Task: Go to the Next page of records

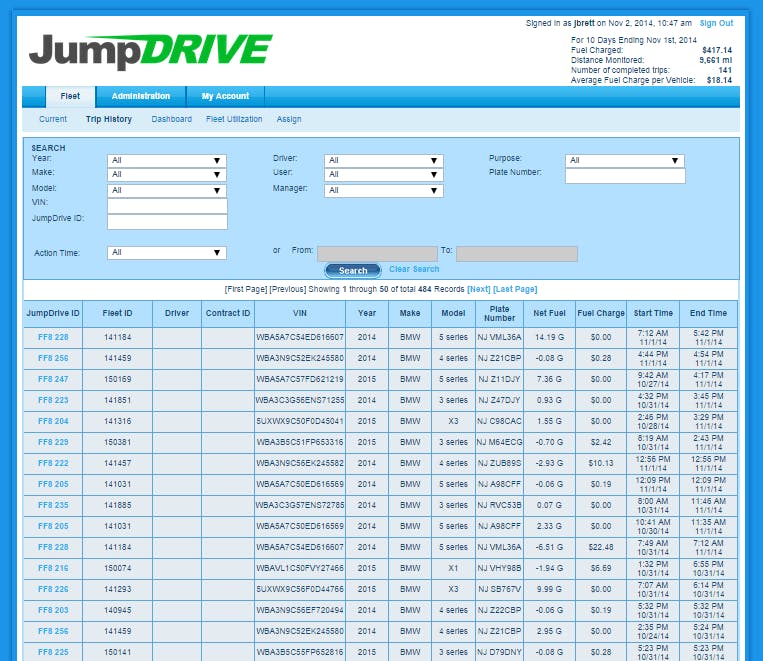Action: click(479, 289)
